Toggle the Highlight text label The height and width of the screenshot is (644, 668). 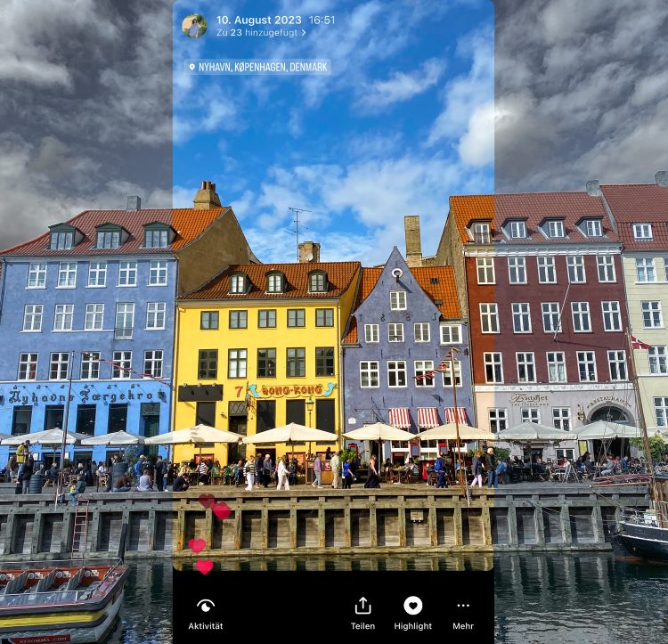(412, 626)
